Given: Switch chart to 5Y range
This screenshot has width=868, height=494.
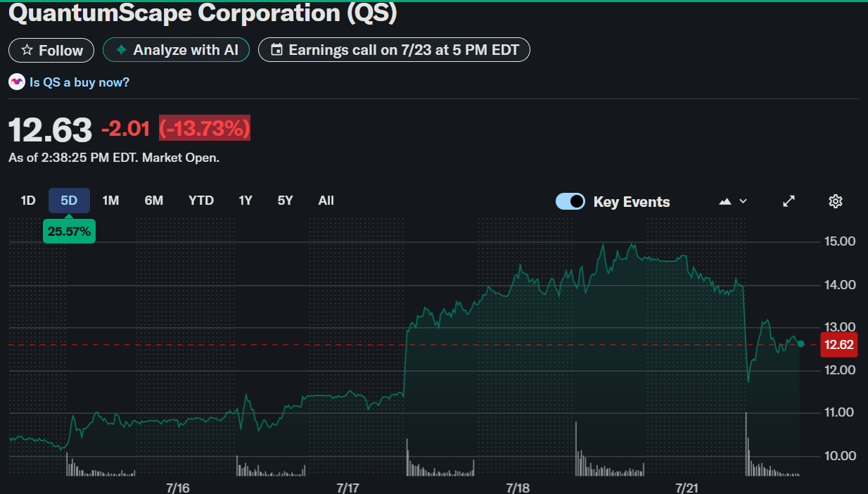Looking at the screenshot, I should point(285,201).
